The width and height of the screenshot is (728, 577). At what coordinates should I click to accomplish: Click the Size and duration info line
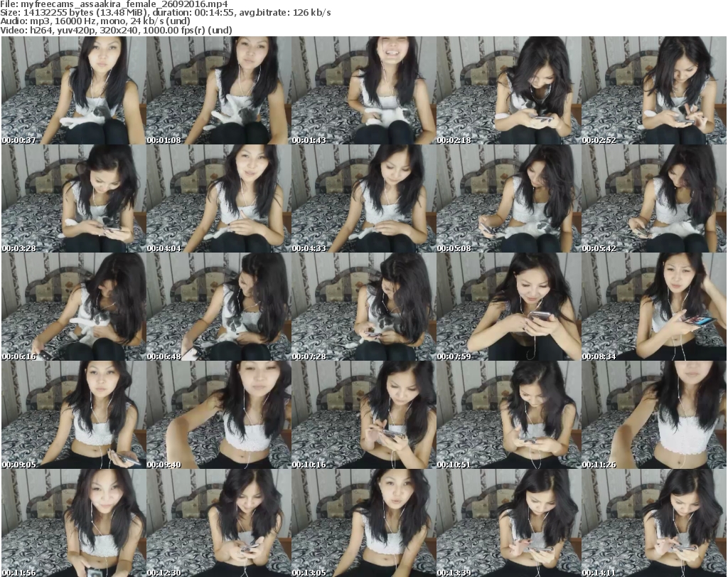click(165, 13)
